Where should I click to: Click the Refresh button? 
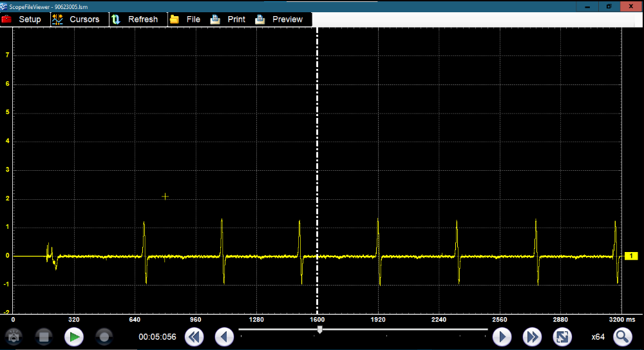pos(135,19)
